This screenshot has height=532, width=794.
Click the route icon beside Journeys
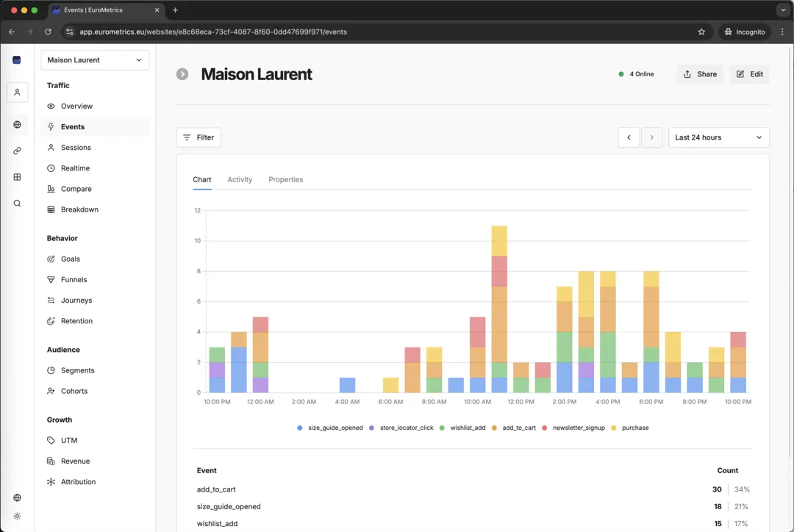(51, 300)
